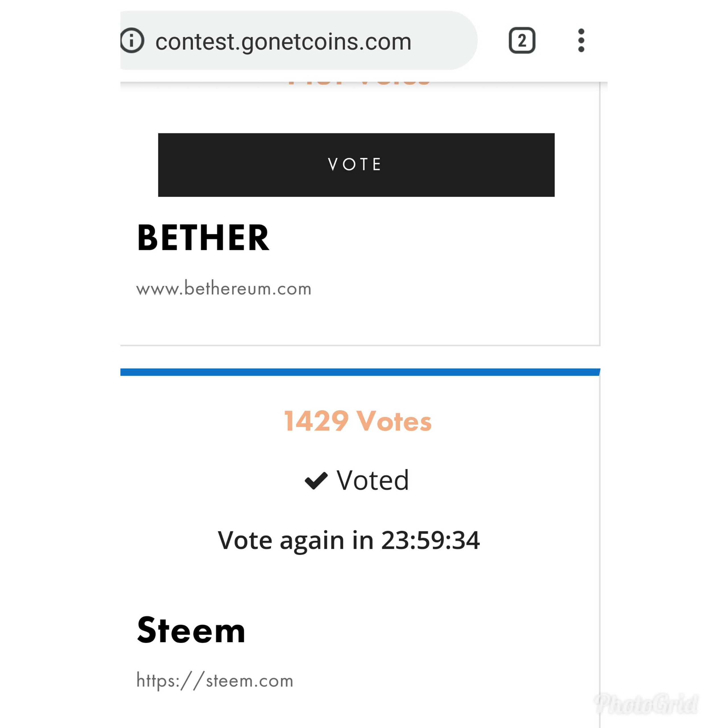Screen dimensions: 728x728
Task: Click the Voted checkmark icon
Action: tap(316, 480)
